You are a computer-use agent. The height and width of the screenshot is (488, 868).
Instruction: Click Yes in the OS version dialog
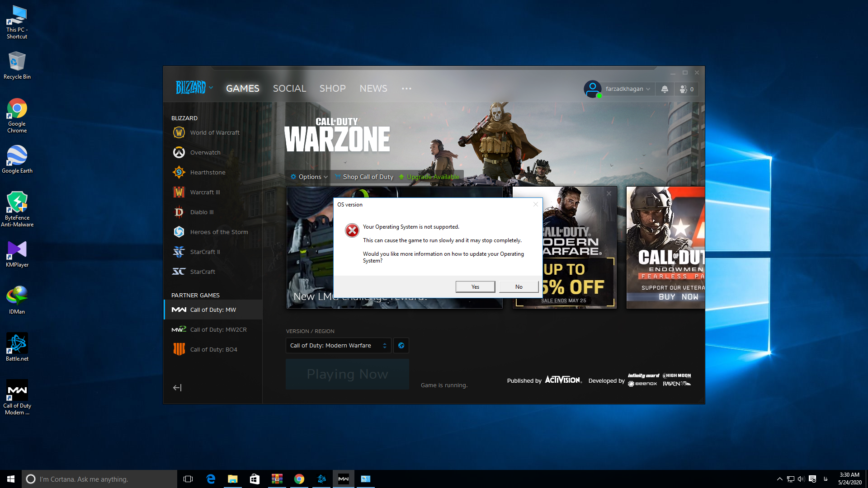click(475, 286)
